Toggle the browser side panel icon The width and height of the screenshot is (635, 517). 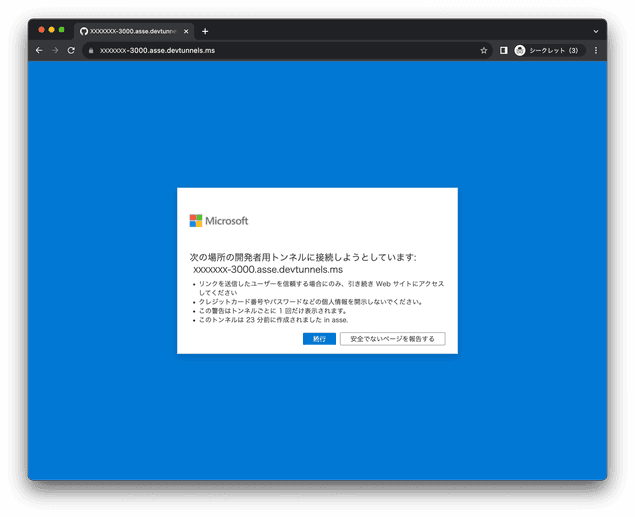[x=503, y=50]
